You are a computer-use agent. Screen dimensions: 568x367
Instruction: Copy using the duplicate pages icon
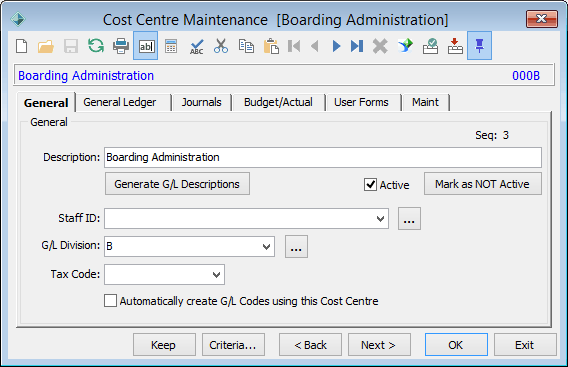246,46
